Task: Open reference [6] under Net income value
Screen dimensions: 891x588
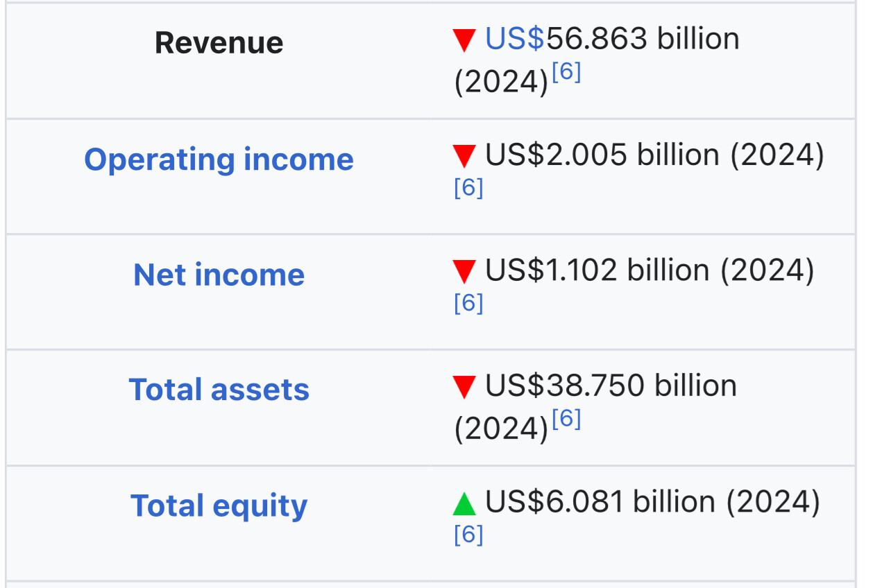Action: 468,303
